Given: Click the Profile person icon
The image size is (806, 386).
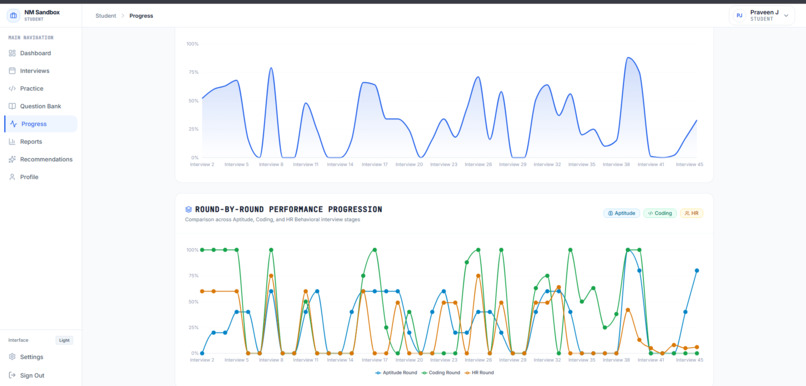Looking at the screenshot, I should (12, 177).
